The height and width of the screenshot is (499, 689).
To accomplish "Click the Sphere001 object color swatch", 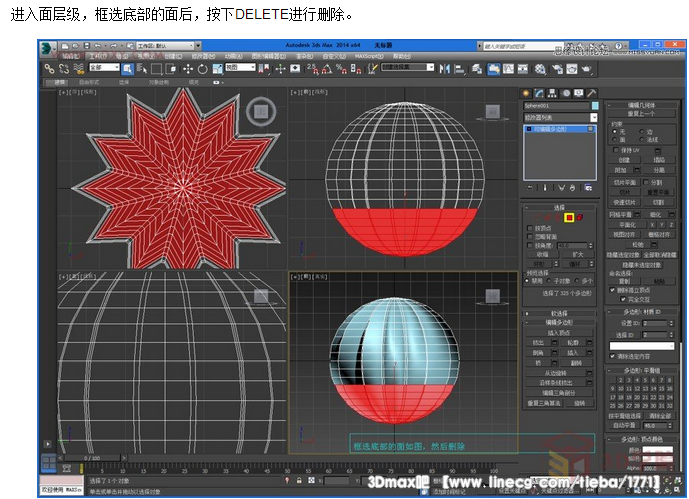I will click(595, 105).
